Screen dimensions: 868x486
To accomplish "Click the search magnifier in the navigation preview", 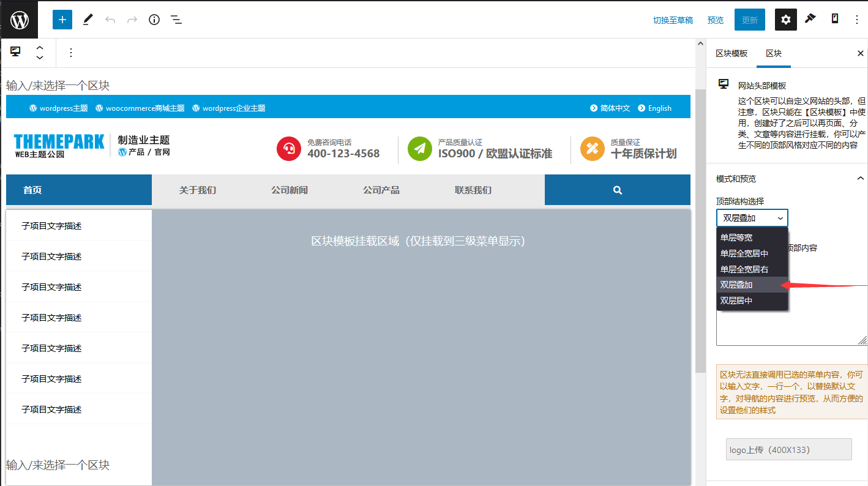I will pyautogui.click(x=617, y=190).
